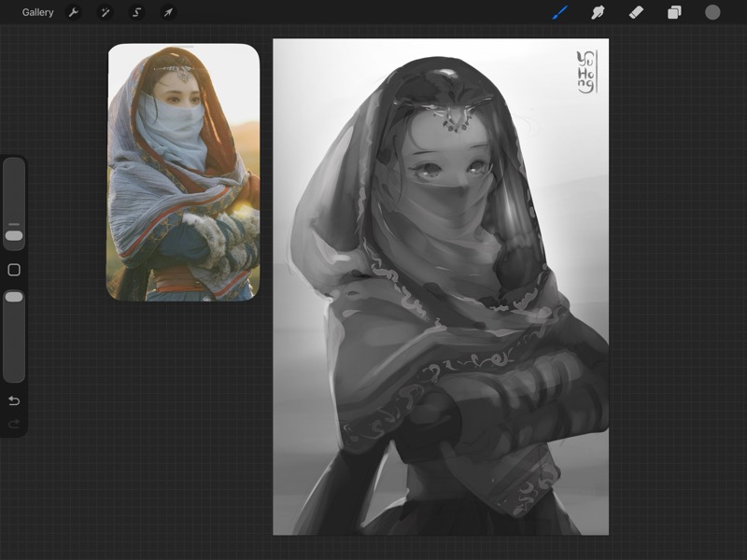This screenshot has height=560, width=747.
Task: Open the Layers panel
Action: (x=674, y=12)
